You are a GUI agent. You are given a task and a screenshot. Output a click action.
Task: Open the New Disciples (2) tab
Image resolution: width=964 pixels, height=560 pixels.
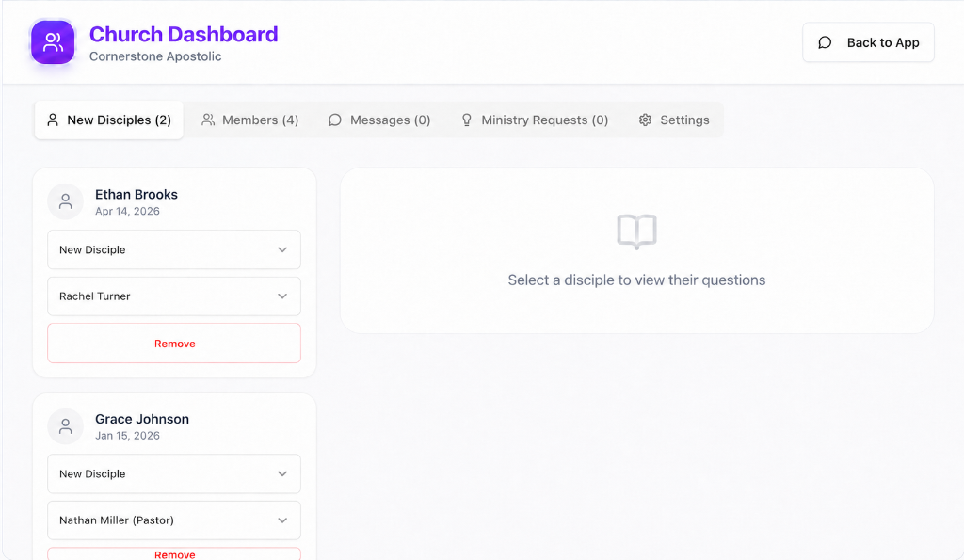[x=109, y=120]
